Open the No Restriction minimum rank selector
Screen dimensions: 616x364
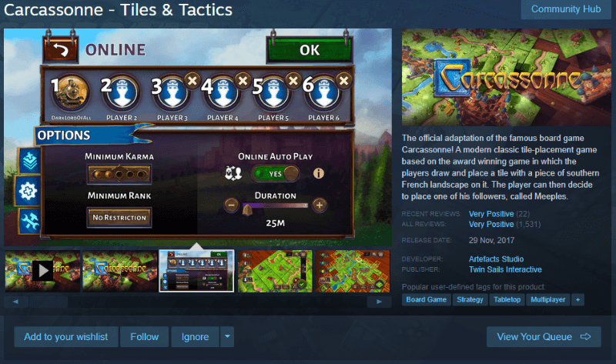119,217
